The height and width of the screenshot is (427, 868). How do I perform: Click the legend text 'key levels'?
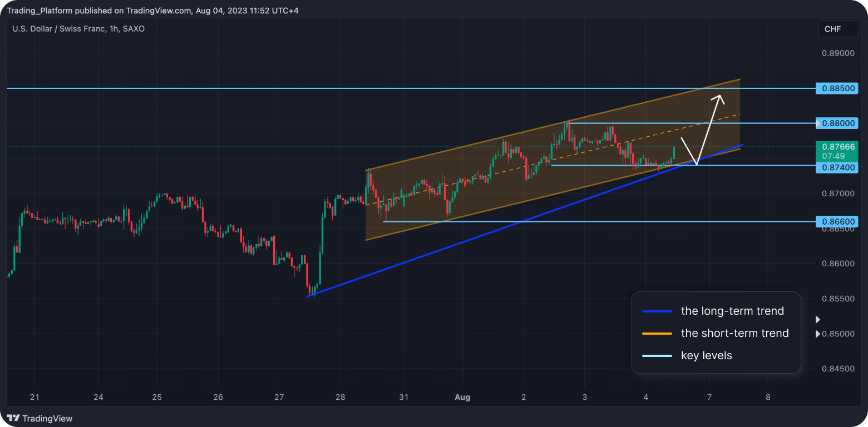click(707, 356)
